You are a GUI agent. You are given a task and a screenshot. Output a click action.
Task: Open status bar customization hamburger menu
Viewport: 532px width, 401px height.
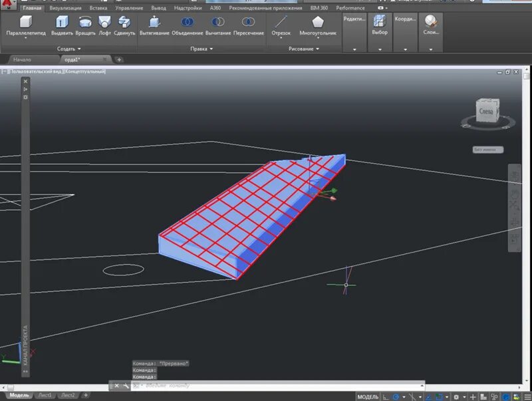527,396
